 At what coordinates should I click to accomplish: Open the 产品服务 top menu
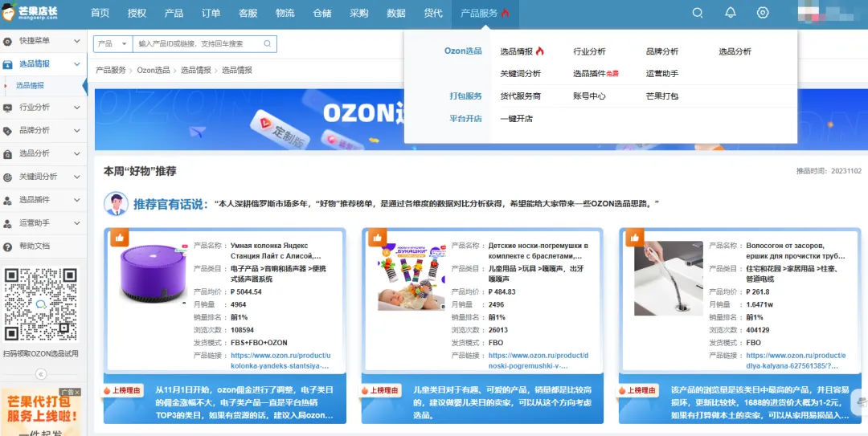485,14
